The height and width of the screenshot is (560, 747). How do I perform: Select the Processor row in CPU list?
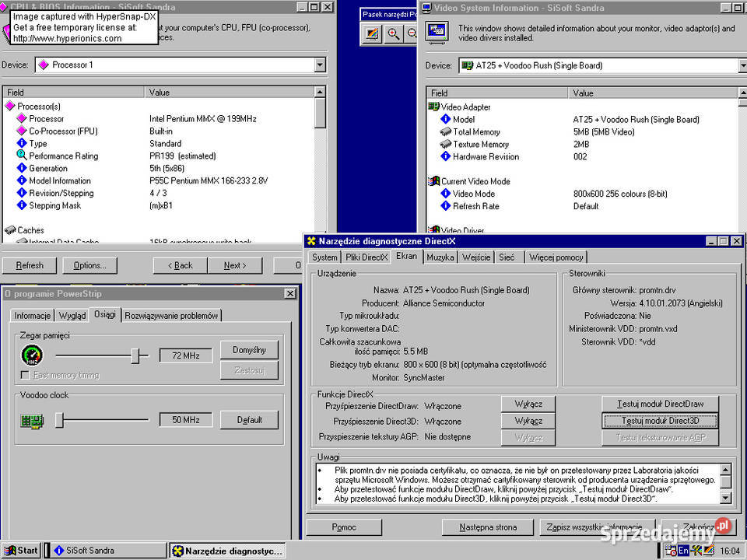pos(158,118)
